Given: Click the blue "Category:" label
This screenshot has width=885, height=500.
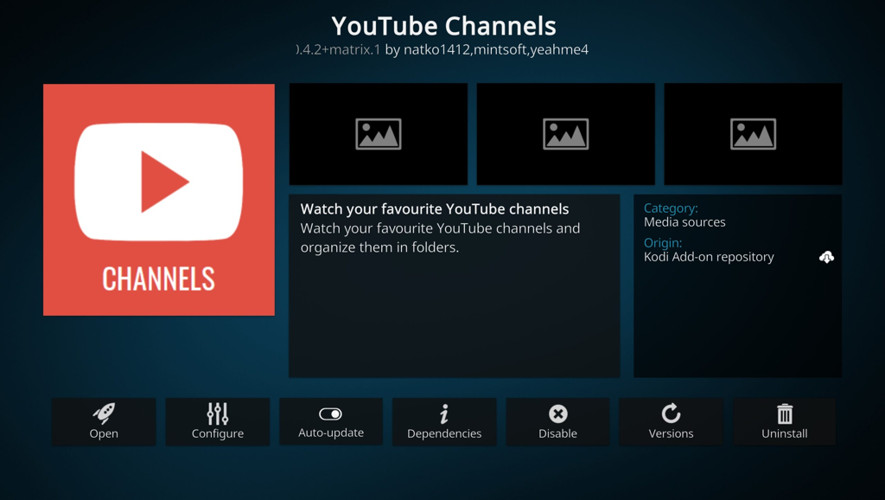Looking at the screenshot, I should 670,208.
